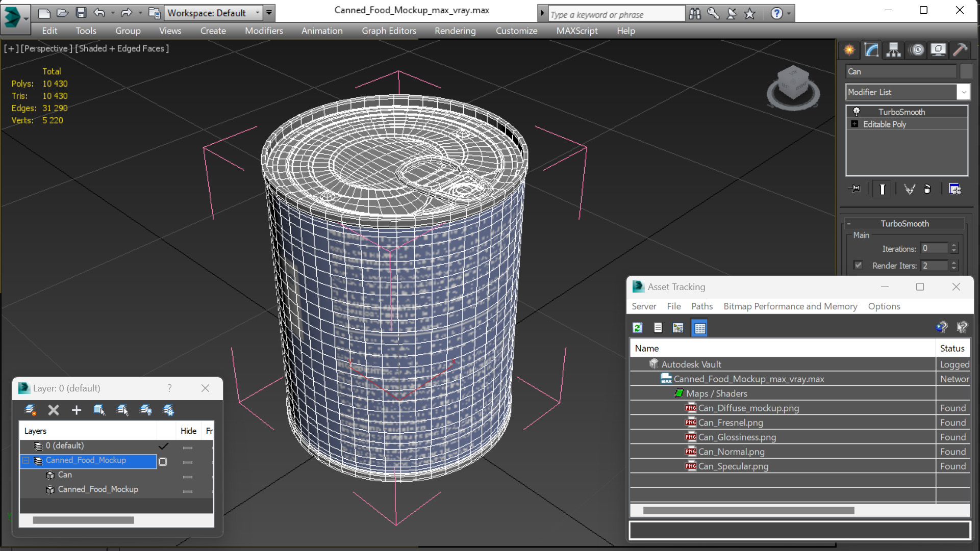Screen dimensions: 980x551
Task: Open the Paths menu in Asset Tracking
Action: 702,306
